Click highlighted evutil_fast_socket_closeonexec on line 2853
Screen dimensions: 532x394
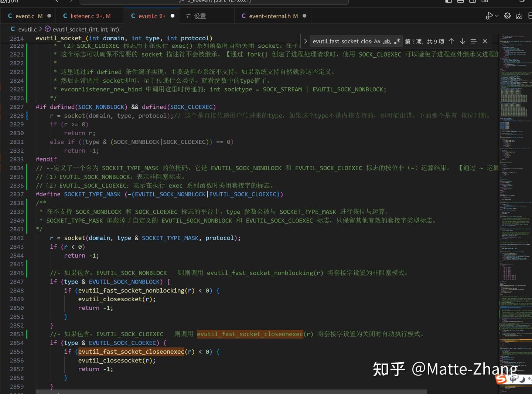pyautogui.click(x=250, y=334)
